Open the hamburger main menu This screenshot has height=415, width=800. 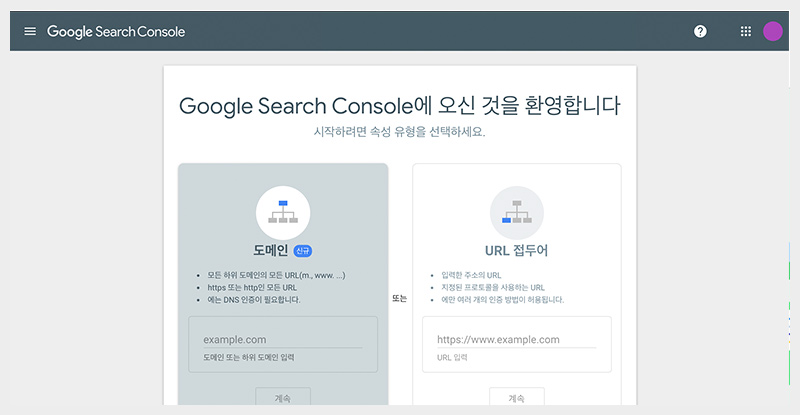(30, 31)
